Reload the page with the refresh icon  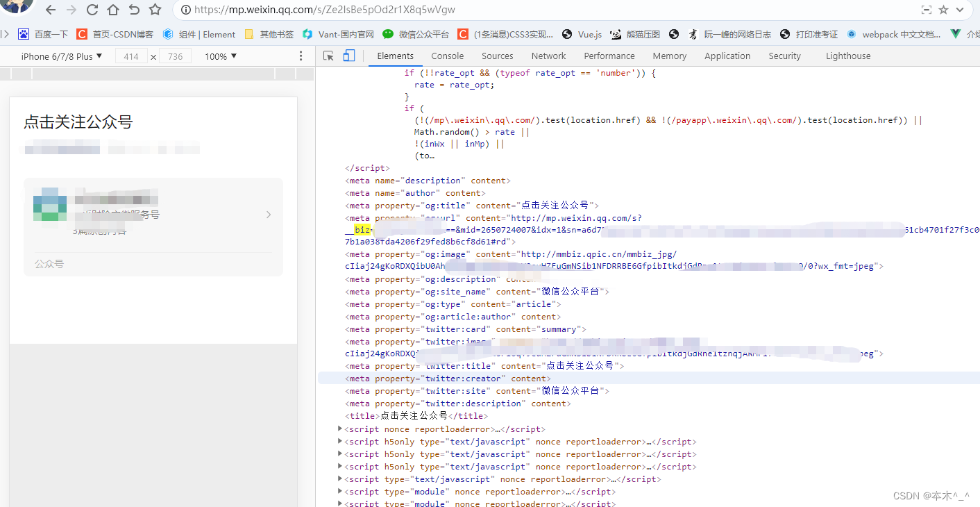pyautogui.click(x=92, y=10)
